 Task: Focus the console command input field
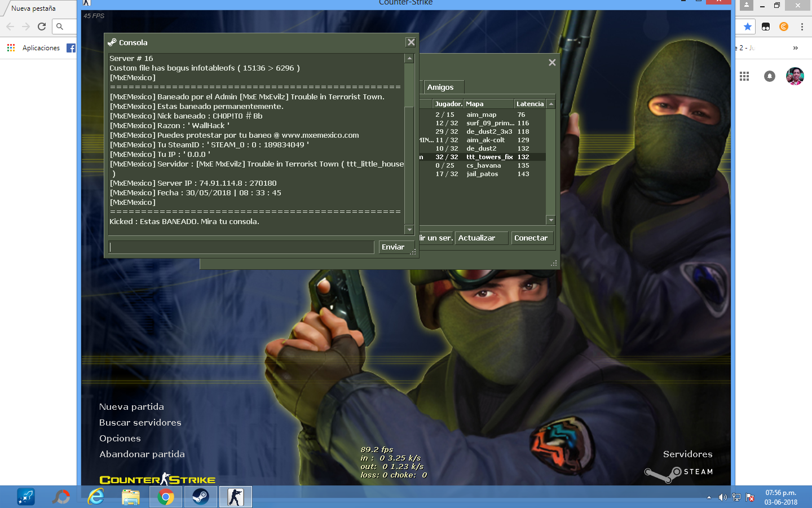(241, 247)
